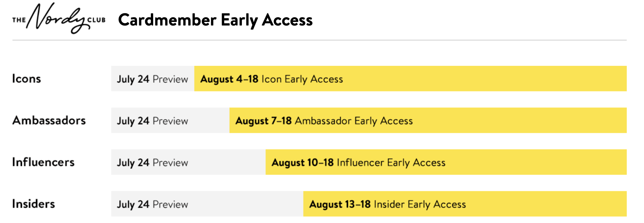Select the Cardmember Early Access heading
The height and width of the screenshot is (223, 644).
pos(215,20)
